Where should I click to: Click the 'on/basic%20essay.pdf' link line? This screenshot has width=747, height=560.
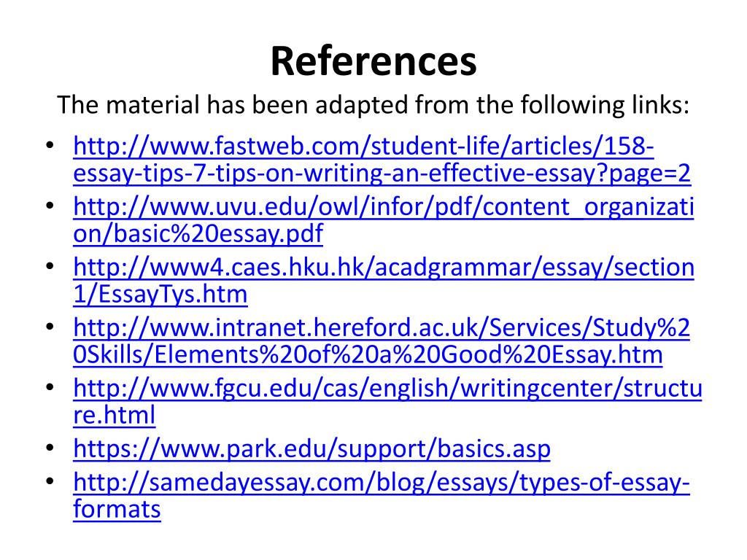point(198,234)
